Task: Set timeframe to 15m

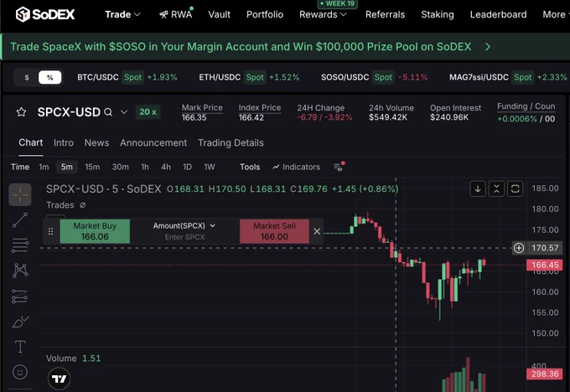Action: 92,167
